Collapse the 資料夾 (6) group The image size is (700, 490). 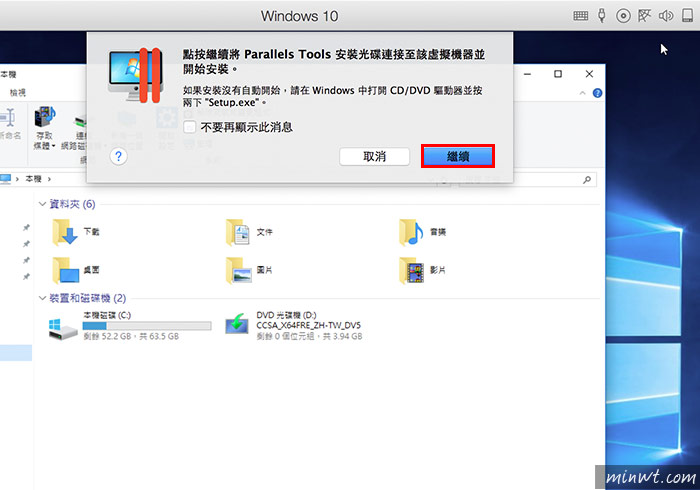[42, 204]
